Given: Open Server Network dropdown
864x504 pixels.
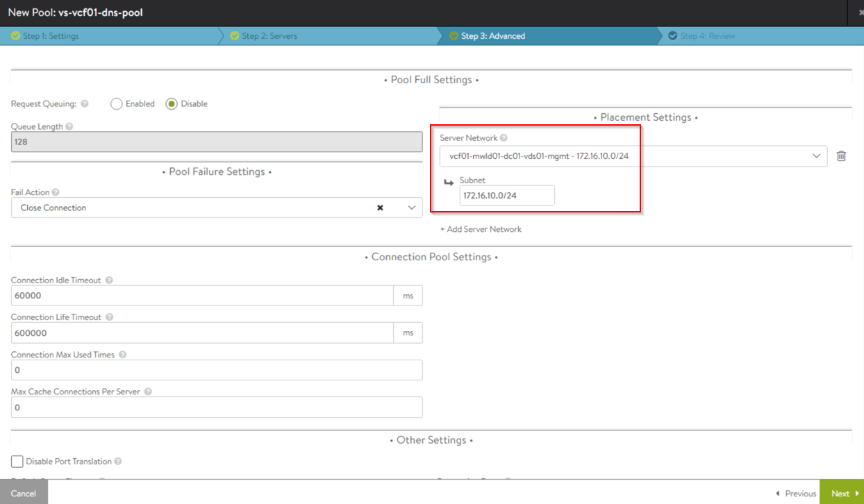Looking at the screenshot, I should click(x=633, y=156).
